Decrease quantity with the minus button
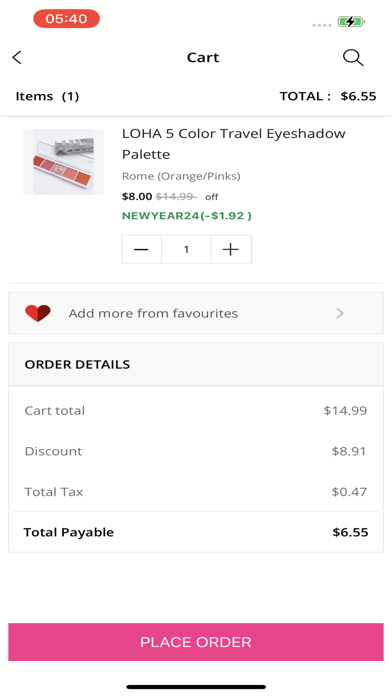Viewport: 392px width, 696px height. (x=141, y=249)
